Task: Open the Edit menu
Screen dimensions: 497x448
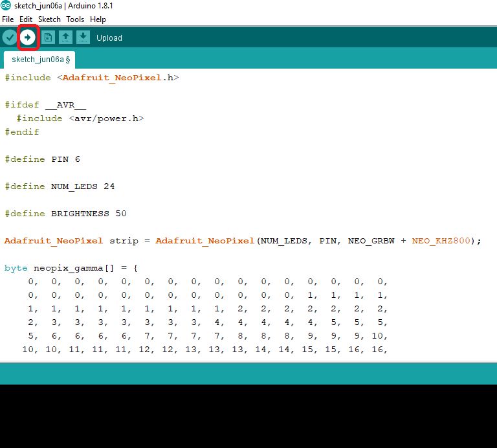Action: point(26,19)
